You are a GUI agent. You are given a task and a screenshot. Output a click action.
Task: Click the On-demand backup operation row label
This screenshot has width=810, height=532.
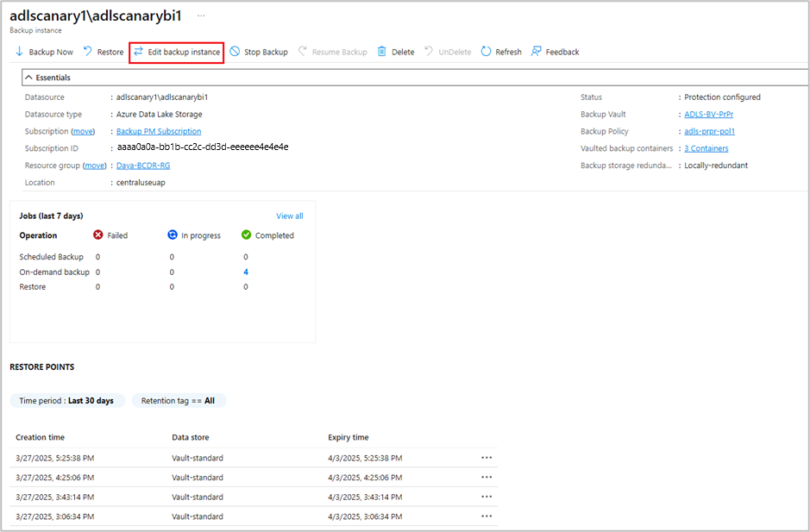click(54, 272)
